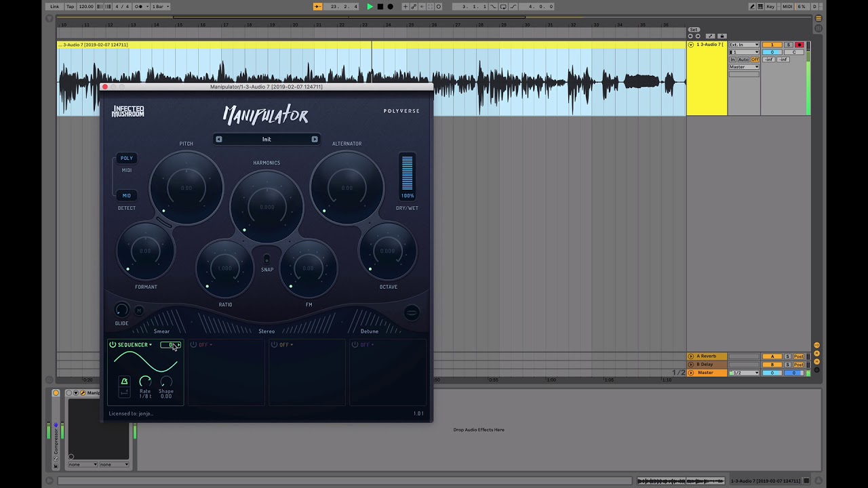This screenshot has height=488, width=868.
Task: Click the arrangement record button in transport
Action: [x=390, y=7]
